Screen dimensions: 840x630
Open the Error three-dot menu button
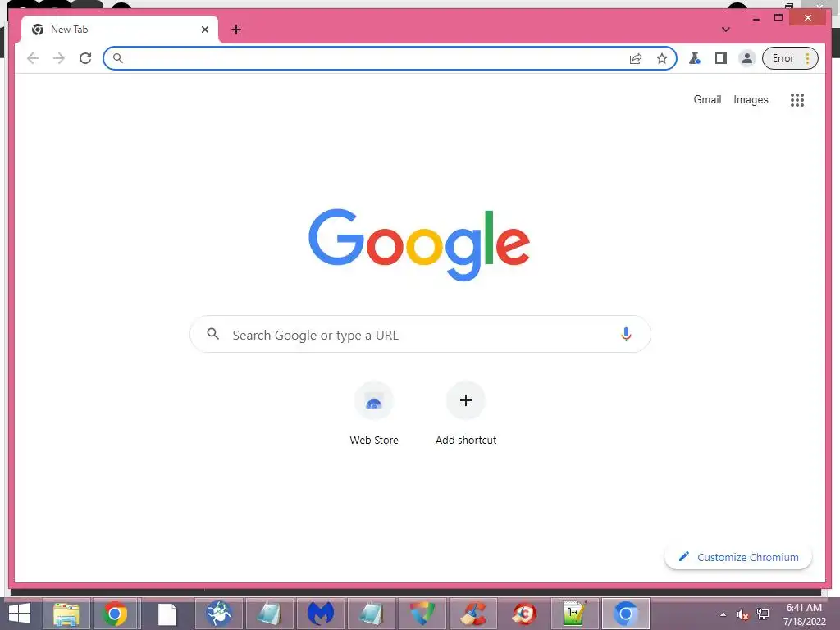point(790,58)
